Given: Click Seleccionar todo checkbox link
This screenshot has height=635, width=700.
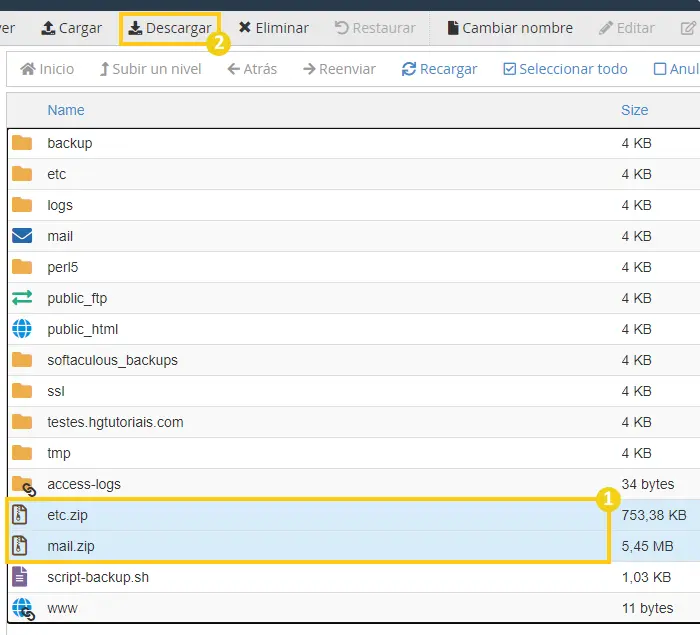Looking at the screenshot, I should (x=565, y=69).
